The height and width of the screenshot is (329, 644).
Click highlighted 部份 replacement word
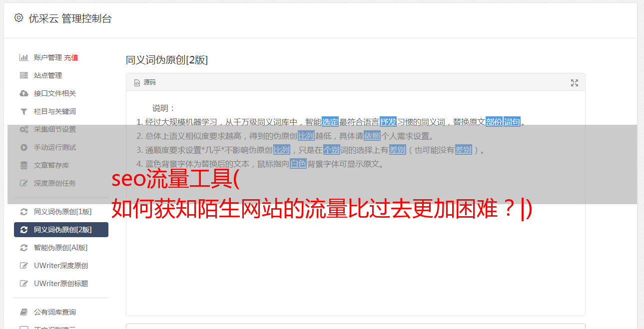(494, 122)
